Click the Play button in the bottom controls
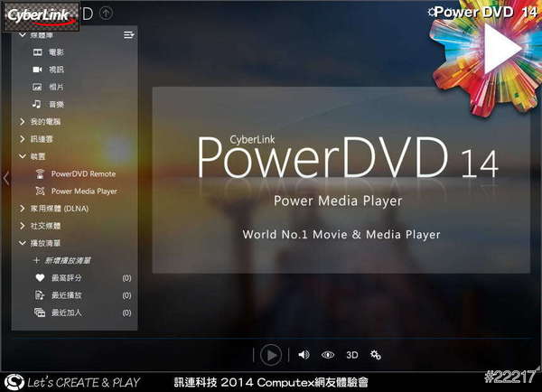The image size is (542, 392). click(x=270, y=355)
